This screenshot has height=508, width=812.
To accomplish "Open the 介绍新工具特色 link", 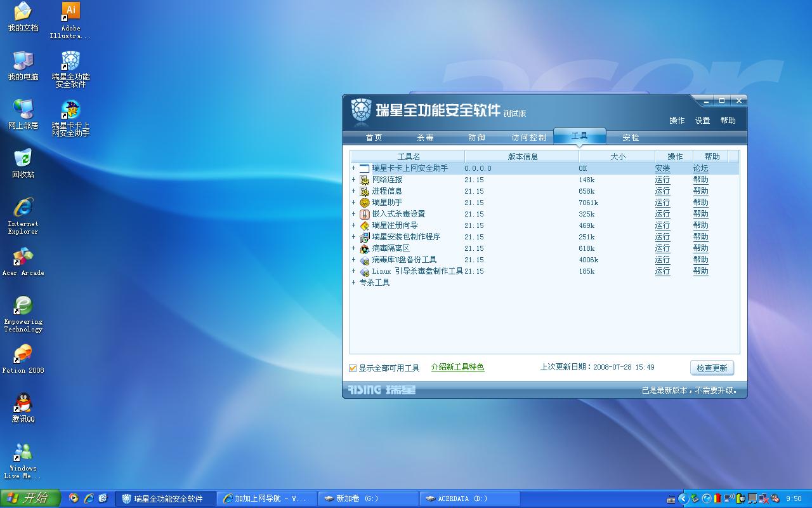I will click(x=457, y=367).
